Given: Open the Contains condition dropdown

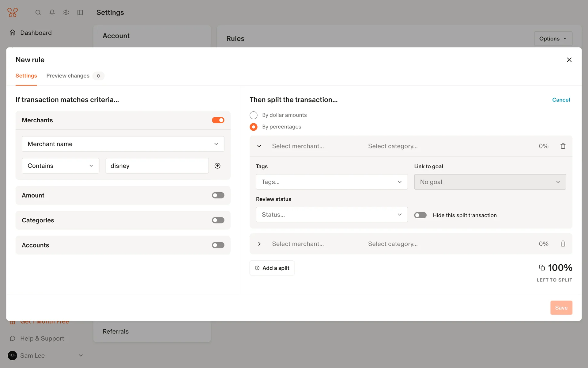Looking at the screenshot, I should (x=60, y=166).
